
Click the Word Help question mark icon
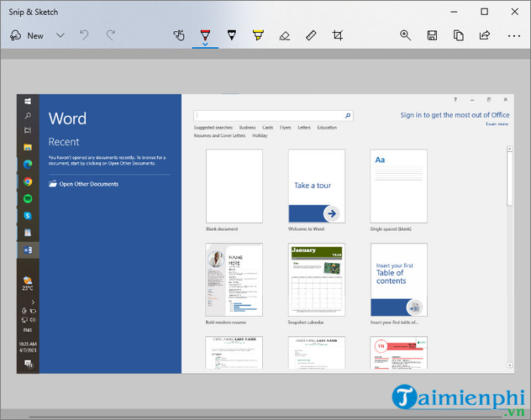[x=455, y=99]
